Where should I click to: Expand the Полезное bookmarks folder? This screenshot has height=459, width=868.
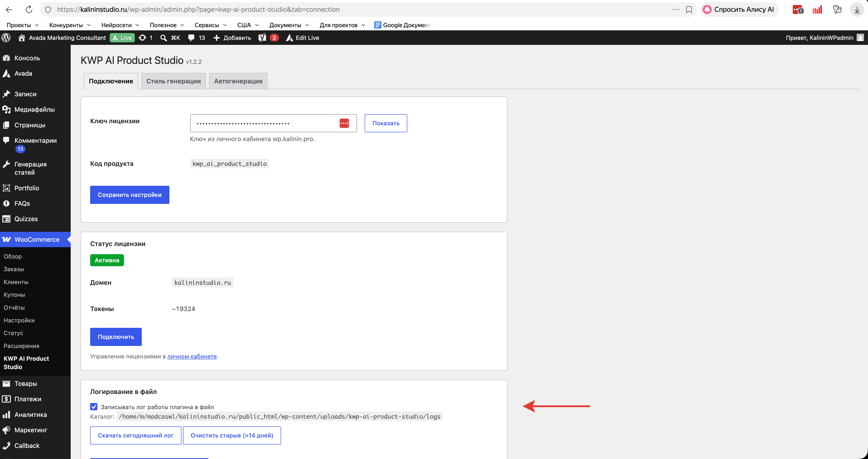click(167, 25)
